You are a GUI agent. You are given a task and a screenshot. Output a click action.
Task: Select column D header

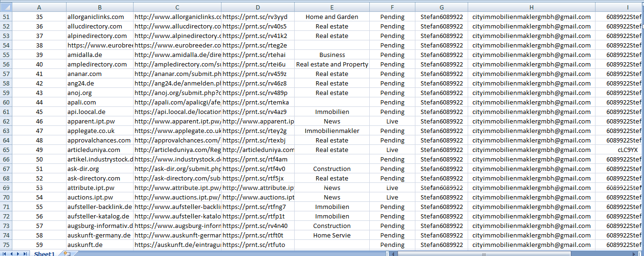[258, 7]
